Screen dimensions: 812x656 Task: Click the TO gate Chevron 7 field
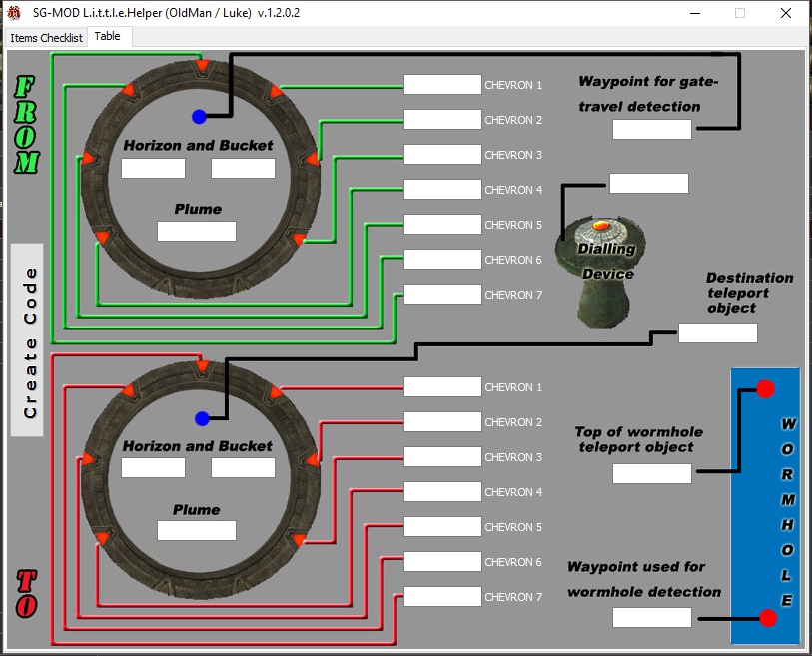click(x=442, y=596)
